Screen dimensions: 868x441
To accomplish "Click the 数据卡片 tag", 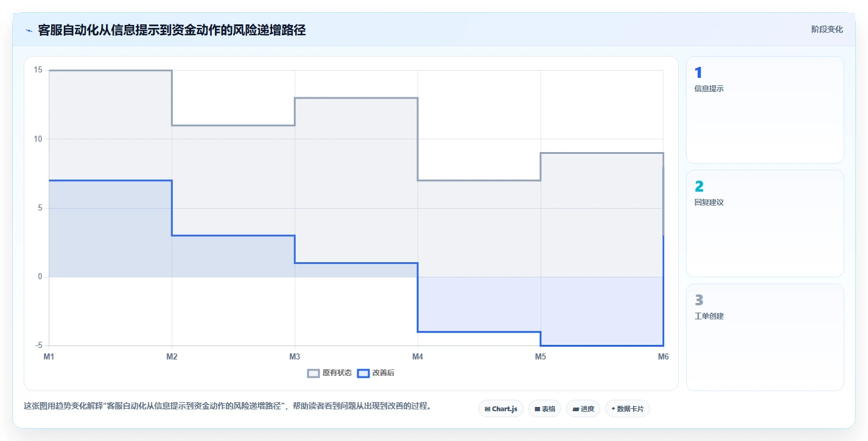I will pyautogui.click(x=628, y=409).
